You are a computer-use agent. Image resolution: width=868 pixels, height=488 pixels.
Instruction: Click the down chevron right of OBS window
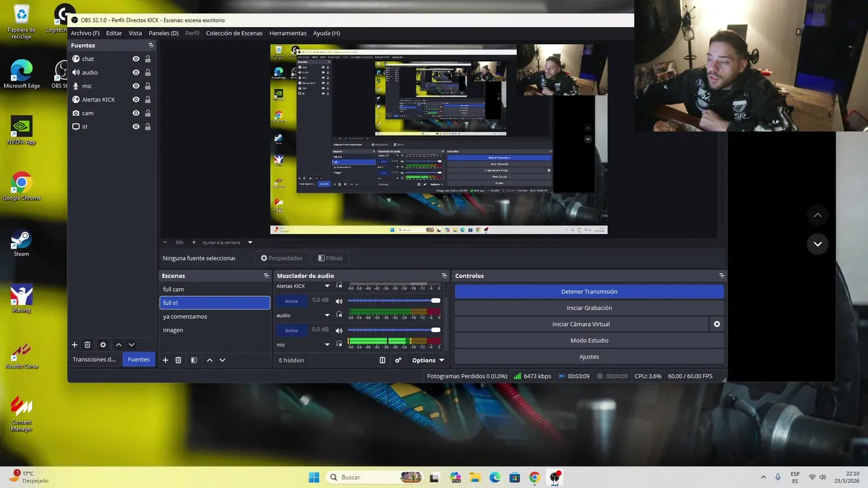(x=817, y=244)
